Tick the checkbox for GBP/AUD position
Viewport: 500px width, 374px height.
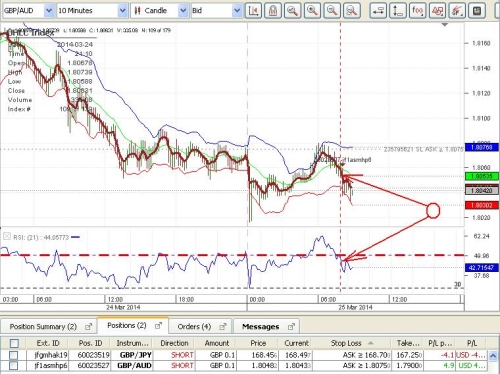(x=14, y=366)
